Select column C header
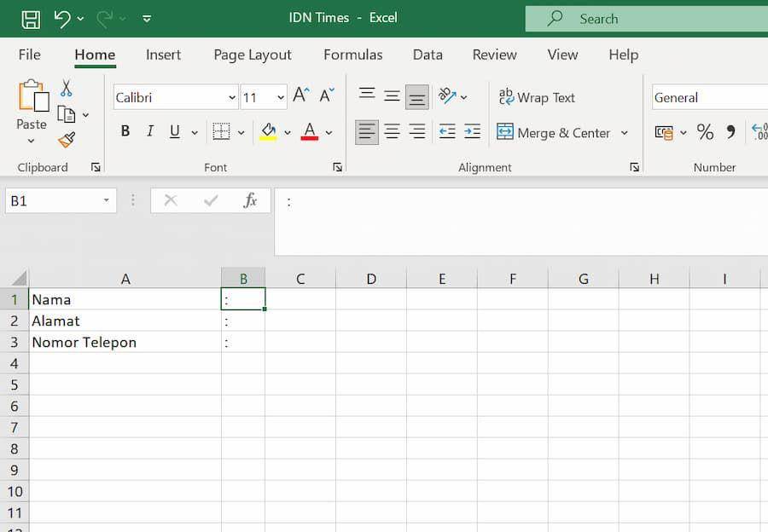 click(300, 279)
